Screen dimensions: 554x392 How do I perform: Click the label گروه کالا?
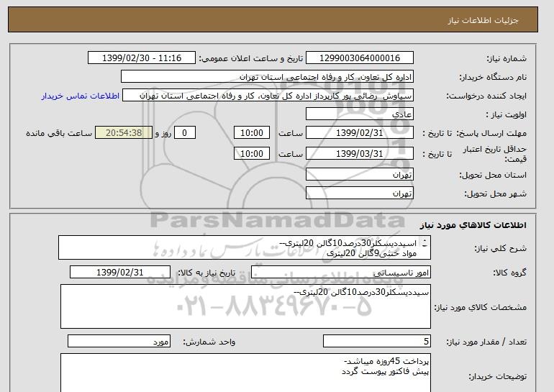[510, 273]
